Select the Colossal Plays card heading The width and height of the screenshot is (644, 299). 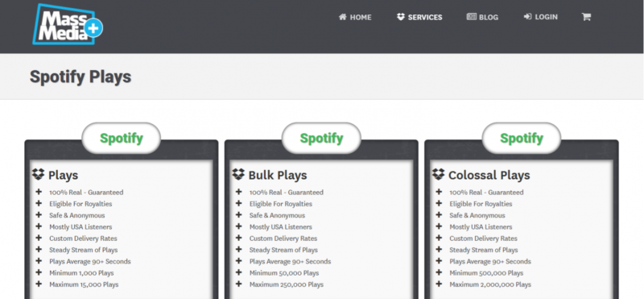click(489, 175)
